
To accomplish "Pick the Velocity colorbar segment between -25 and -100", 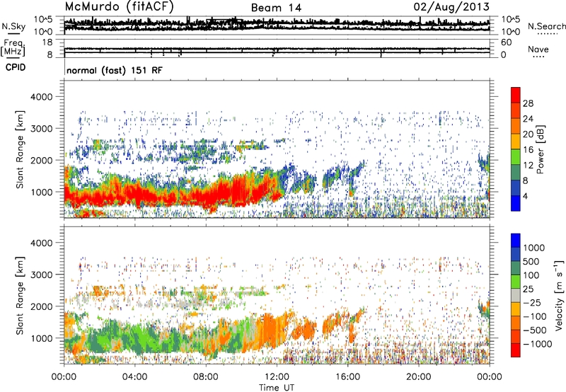I will pyautogui.click(x=516, y=309).
